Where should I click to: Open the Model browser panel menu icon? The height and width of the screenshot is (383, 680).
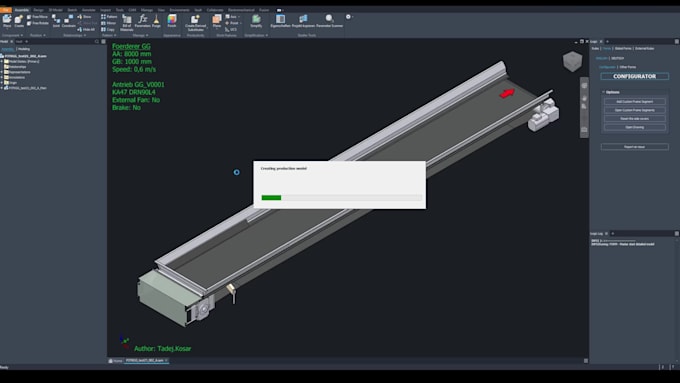tap(103, 42)
